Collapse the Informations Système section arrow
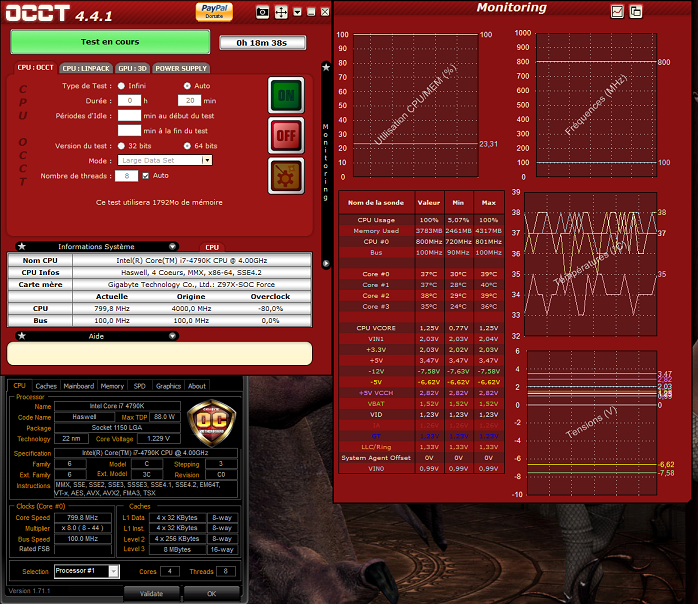Image resolution: width=698 pixels, height=604 pixels. [x=173, y=247]
